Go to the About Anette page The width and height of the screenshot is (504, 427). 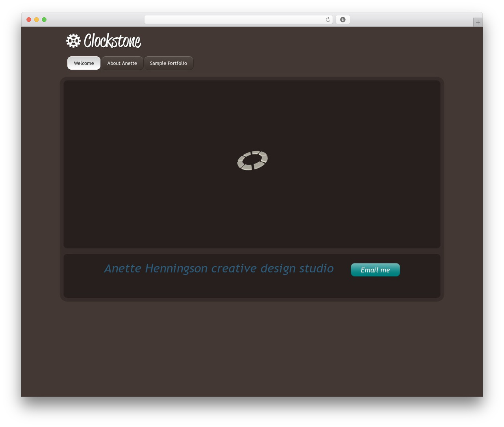pos(122,63)
